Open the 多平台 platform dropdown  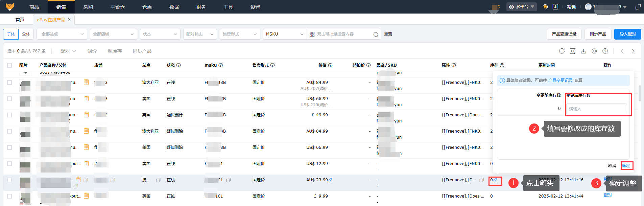pyautogui.click(x=522, y=7)
